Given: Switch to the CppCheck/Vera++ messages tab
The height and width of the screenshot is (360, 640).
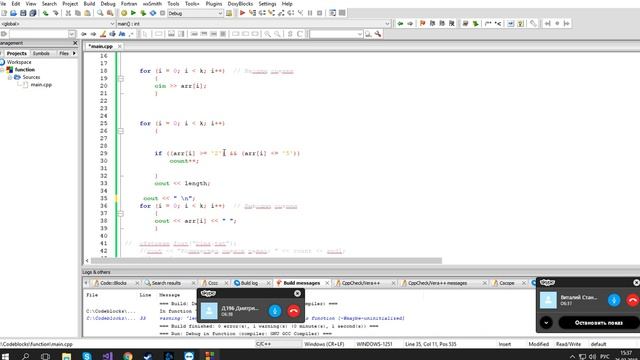Looking at the screenshot, I should (438, 283).
